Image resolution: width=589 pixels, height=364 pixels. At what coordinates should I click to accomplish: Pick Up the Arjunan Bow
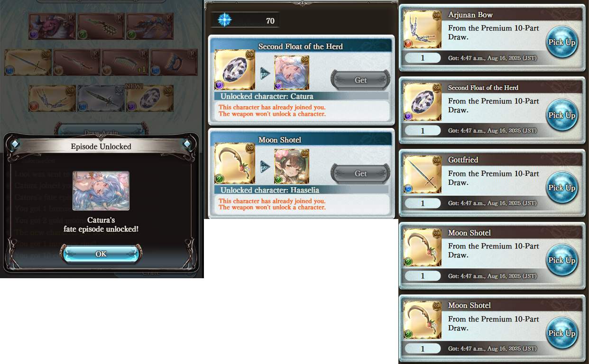562,42
